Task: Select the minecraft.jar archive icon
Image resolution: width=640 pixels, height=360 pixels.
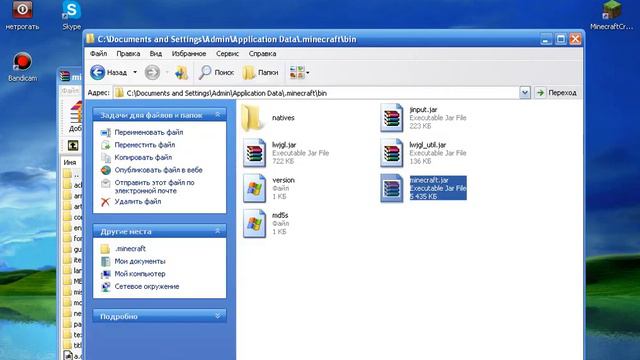Action: click(x=391, y=188)
